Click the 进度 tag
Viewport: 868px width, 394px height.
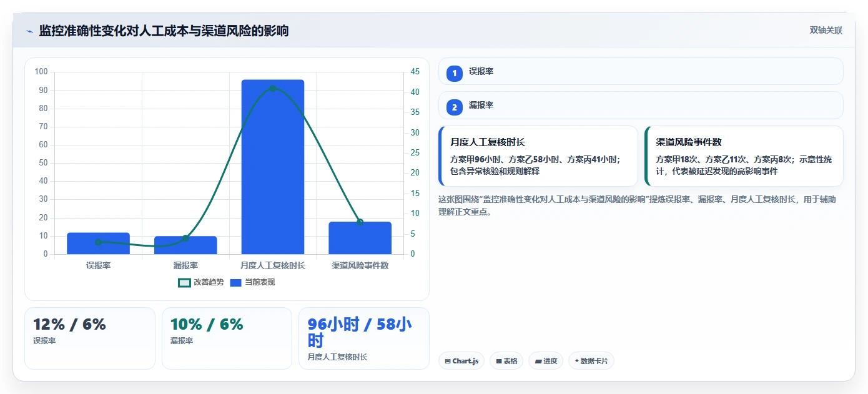[x=546, y=361]
